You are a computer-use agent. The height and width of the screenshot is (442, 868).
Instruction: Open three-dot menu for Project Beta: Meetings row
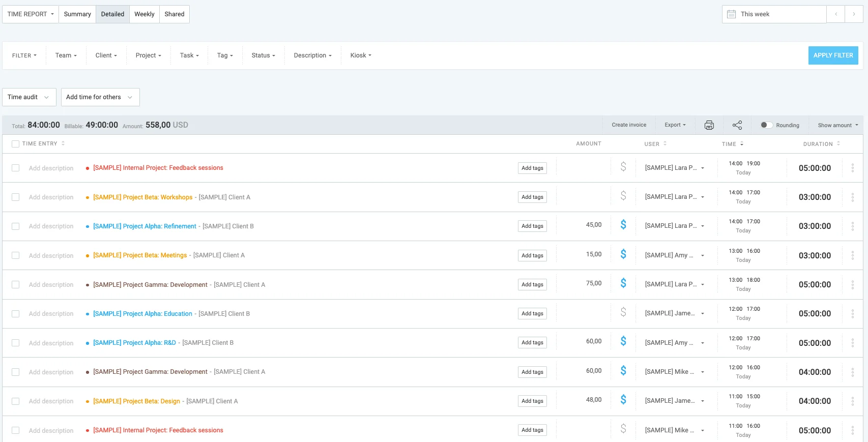(x=853, y=255)
